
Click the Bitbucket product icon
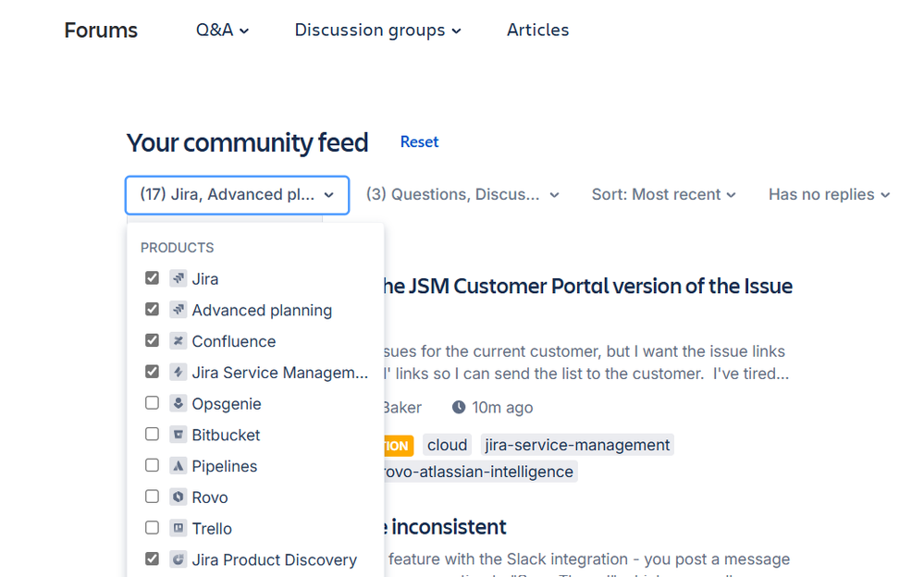[x=179, y=435]
